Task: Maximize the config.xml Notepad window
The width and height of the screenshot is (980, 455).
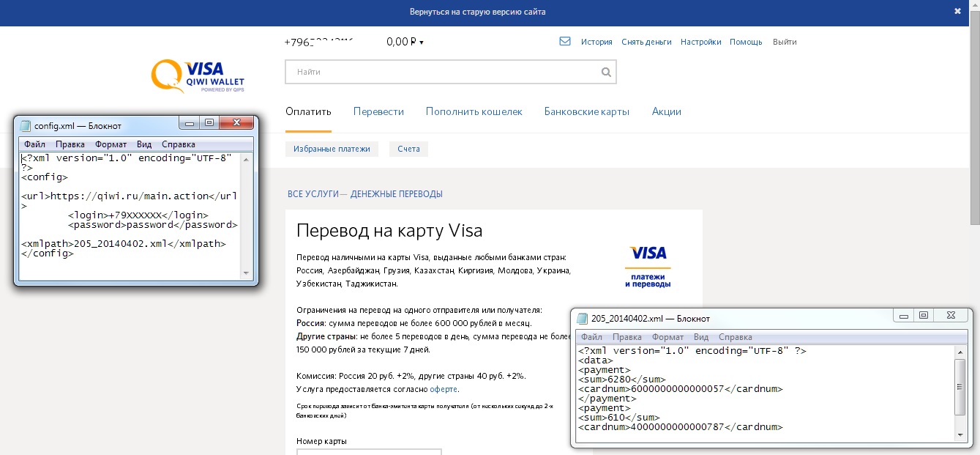Action: (209, 123)
